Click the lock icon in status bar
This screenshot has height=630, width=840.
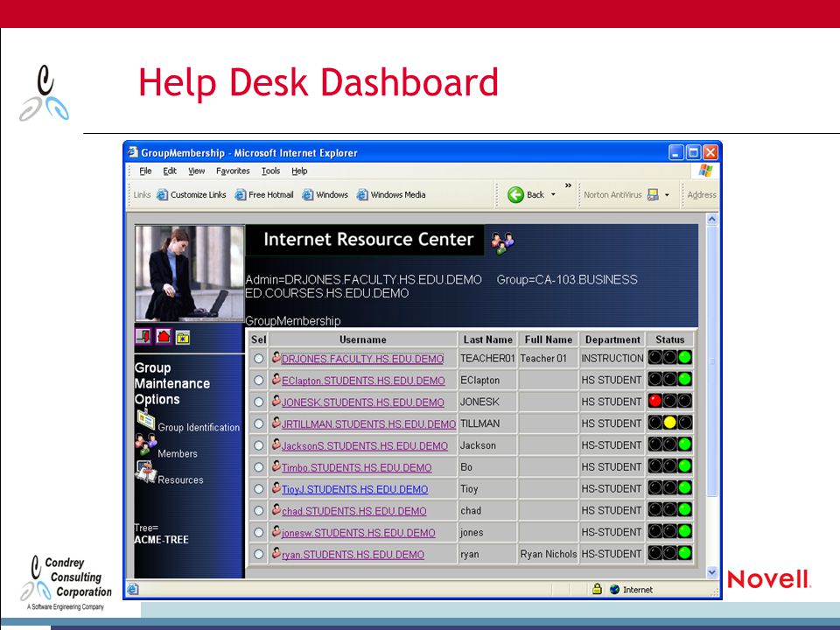(x=597, y=589)
